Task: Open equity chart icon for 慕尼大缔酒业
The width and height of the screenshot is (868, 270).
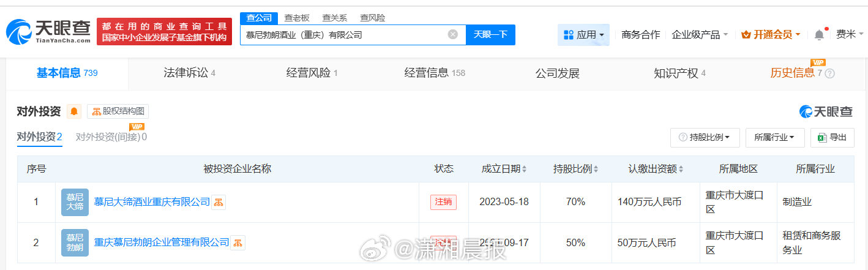Action: tap(219, 202)
